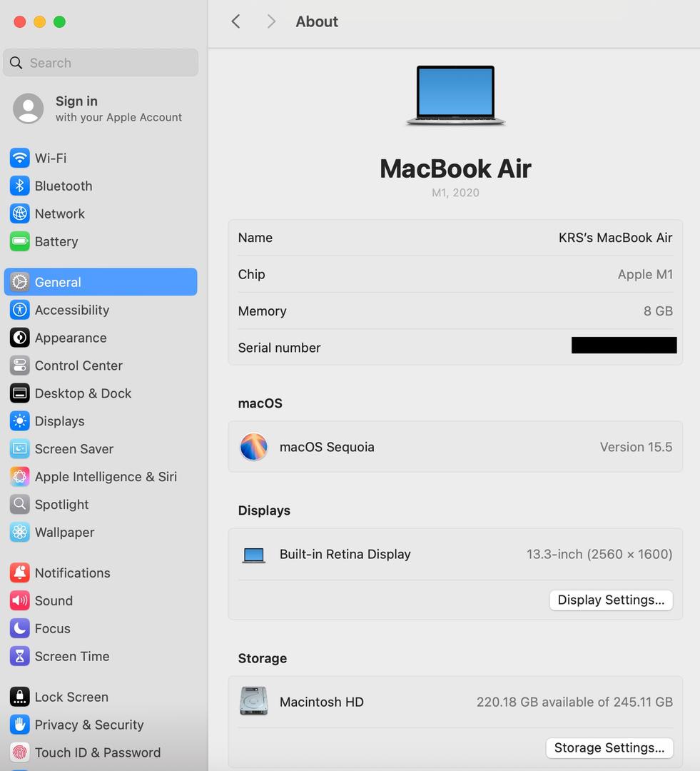Click the Spotlight magnifier icon
Screen dimensions: 700x771
pos(20,505)
